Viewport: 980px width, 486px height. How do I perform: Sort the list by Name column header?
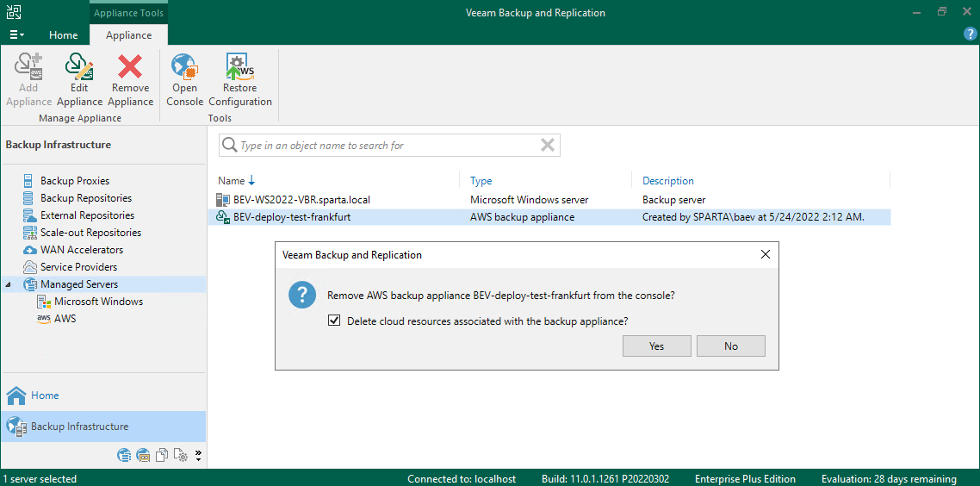coord(232,181)
